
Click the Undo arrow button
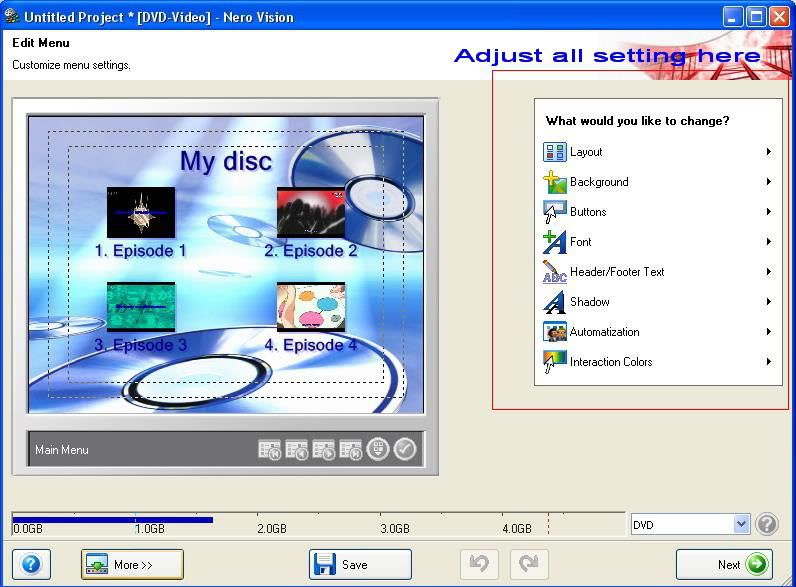(479, 564)
